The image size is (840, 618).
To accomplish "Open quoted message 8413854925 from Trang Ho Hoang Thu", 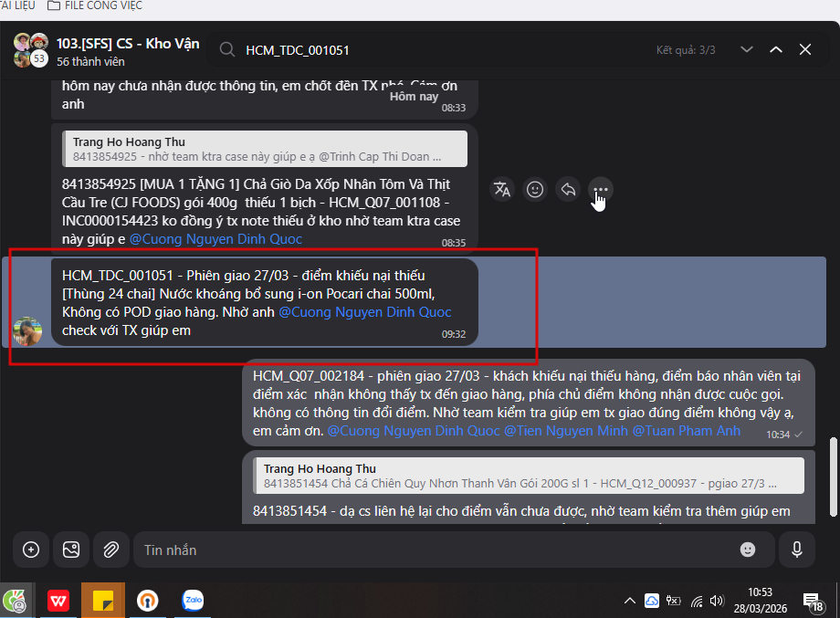I will [x=265, y=149].
